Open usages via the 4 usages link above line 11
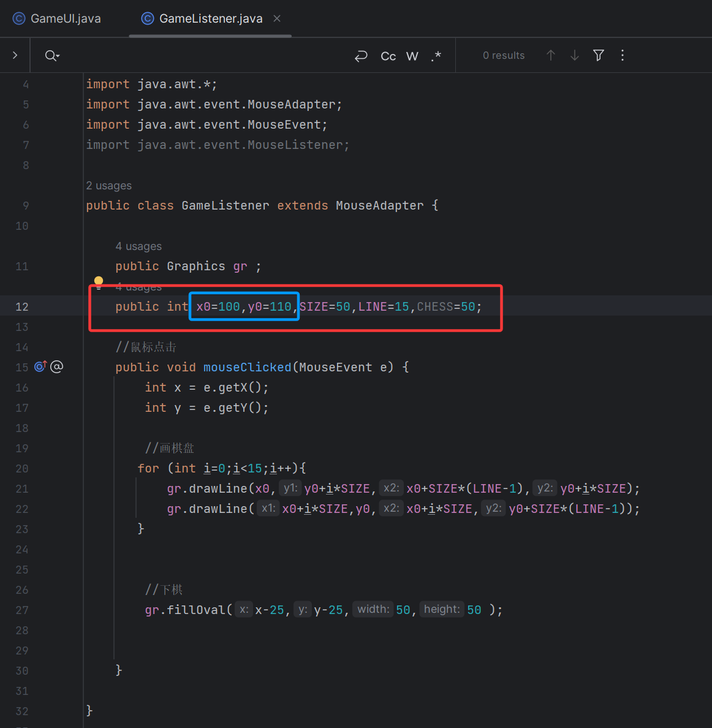 (x=138, y=246)
